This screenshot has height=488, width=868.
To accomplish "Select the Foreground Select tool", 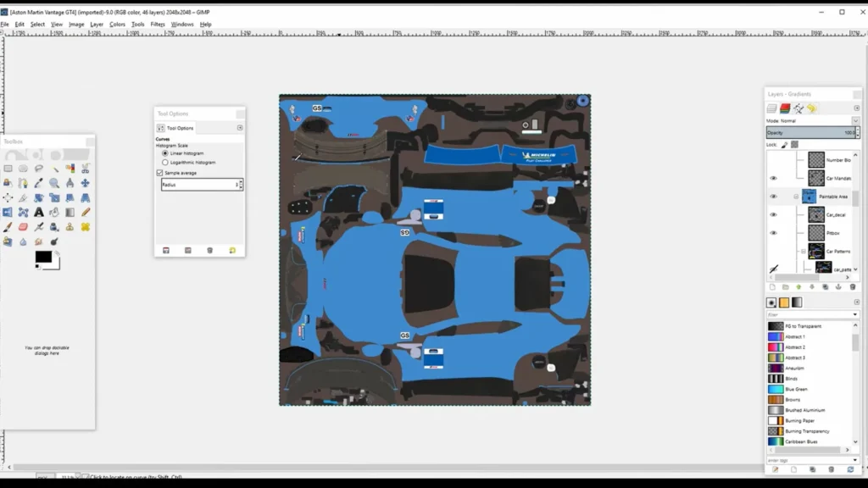I will [8, 183].
